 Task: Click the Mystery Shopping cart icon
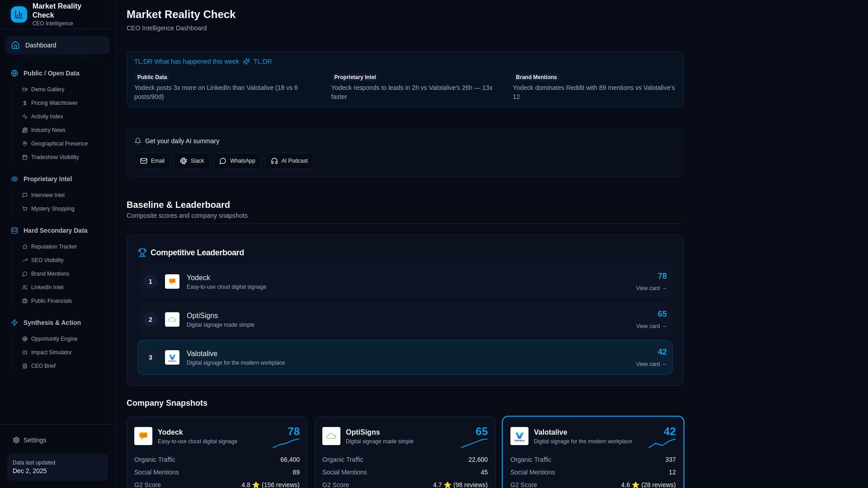coord(25,209)
